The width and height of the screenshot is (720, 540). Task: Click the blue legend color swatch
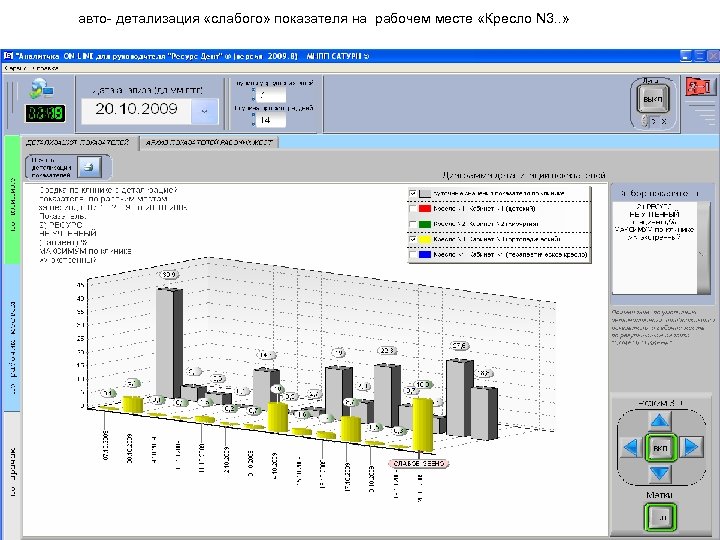[x=425, y=254]
